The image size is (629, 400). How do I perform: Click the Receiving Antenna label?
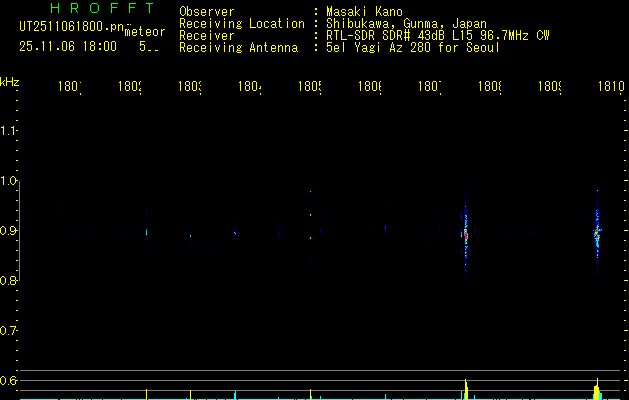pos(238,48)
